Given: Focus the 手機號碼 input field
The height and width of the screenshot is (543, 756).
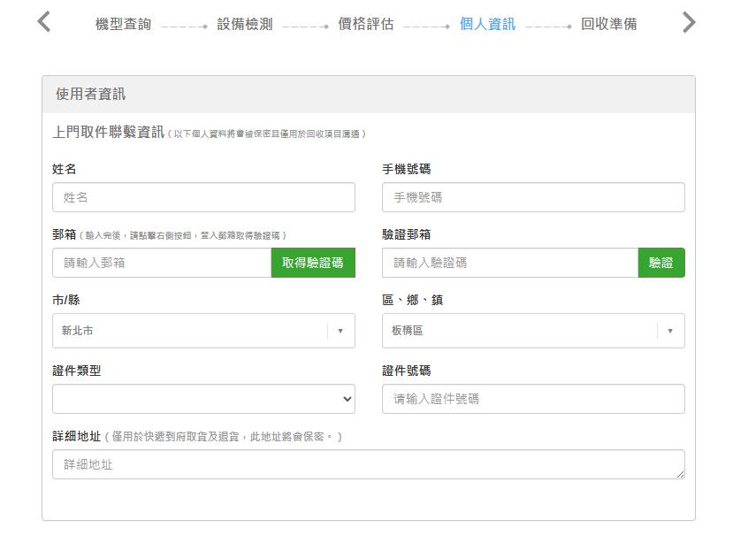Looking at the screenshot, I should point(533,197).
